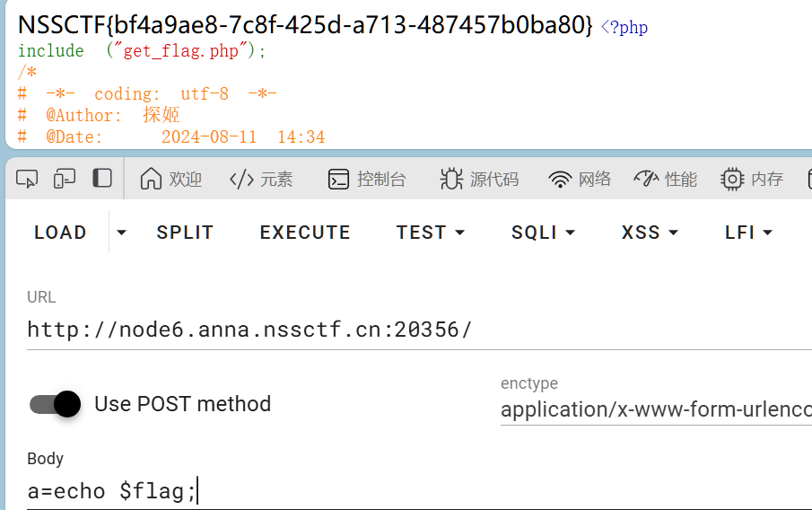The height and width of the screenshot is (510, 812).
Task: Open the TEST dropdown menu
Action: click(431, 233)
